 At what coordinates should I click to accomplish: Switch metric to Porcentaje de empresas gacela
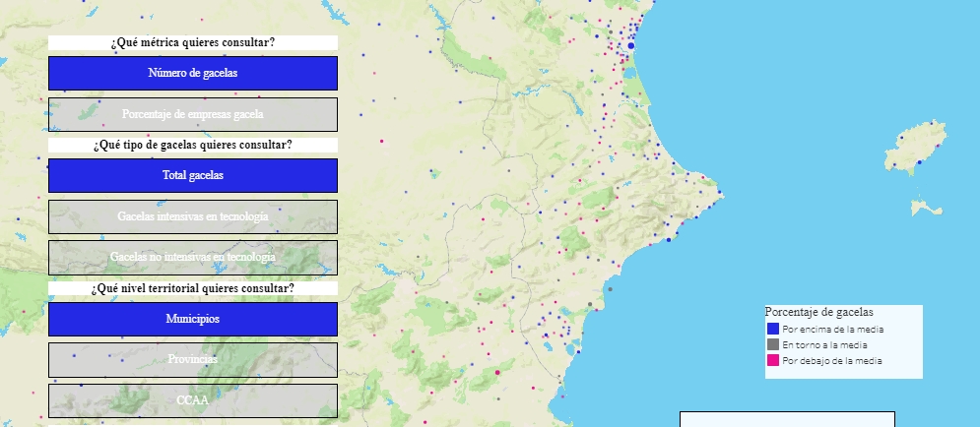click(193, 114)
